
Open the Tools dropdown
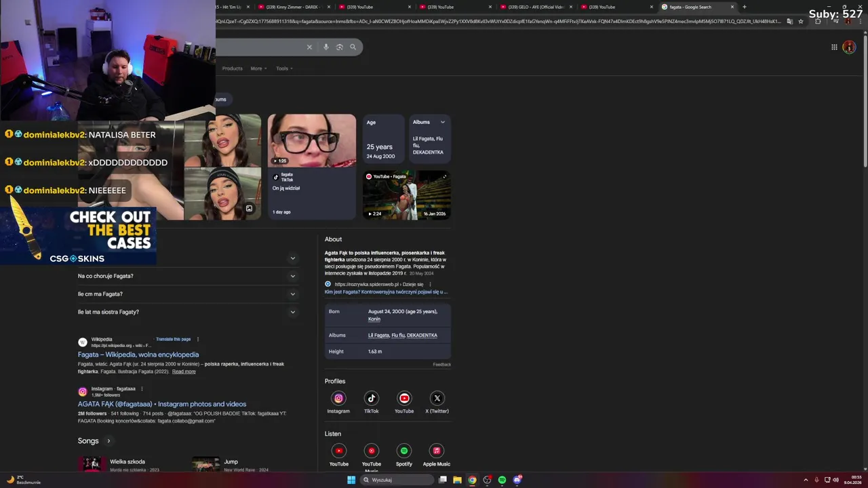[x=284, y=68]
